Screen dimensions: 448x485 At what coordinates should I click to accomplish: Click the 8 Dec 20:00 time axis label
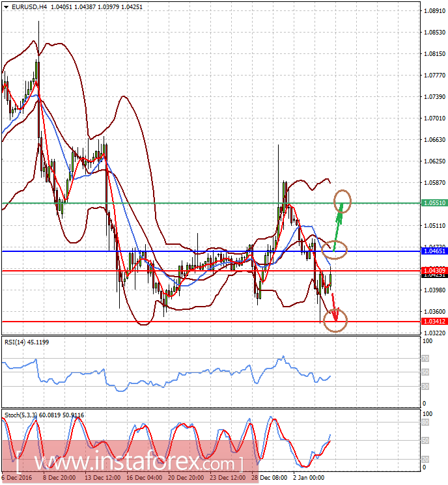pos(59,478)
